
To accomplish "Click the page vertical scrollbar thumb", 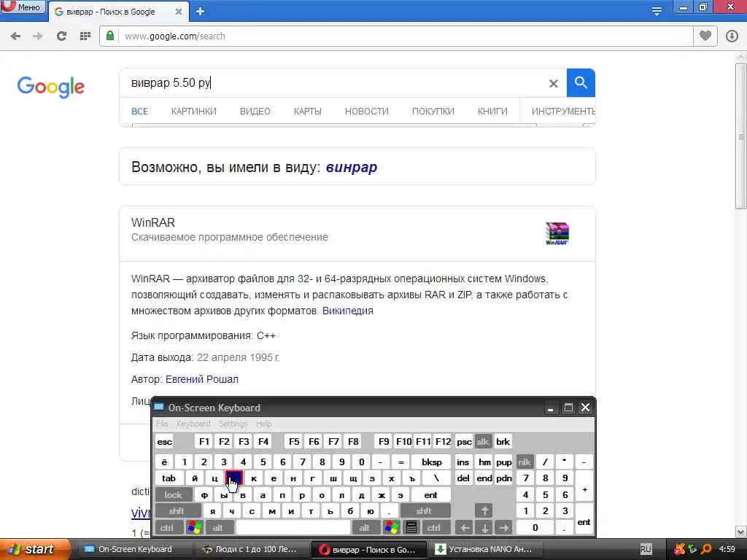I will pos(741,135).
